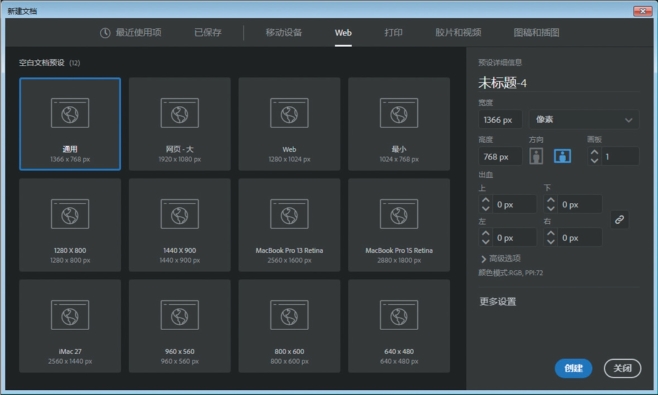Decrease right bleed value
The image size is (658, 395).
click(x=551, y=241)
